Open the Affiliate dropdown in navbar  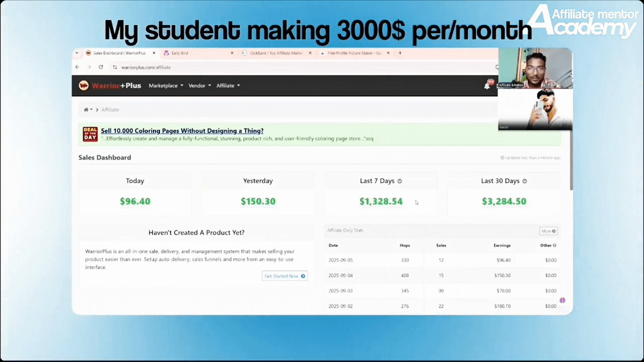coord(228,85)
